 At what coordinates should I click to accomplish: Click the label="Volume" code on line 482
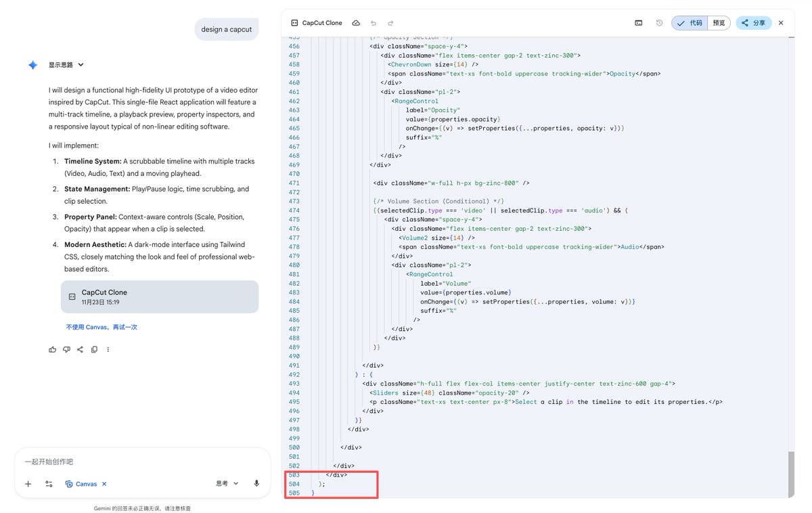(x=445, y=284)
